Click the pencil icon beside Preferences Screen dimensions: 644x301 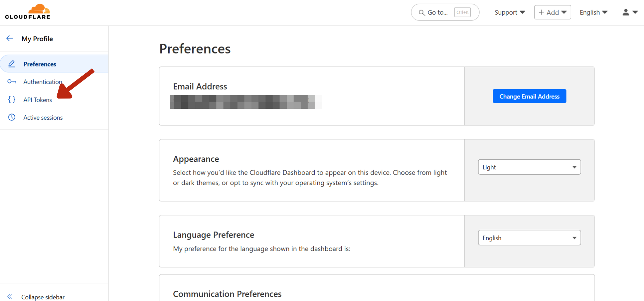[12, 64]
